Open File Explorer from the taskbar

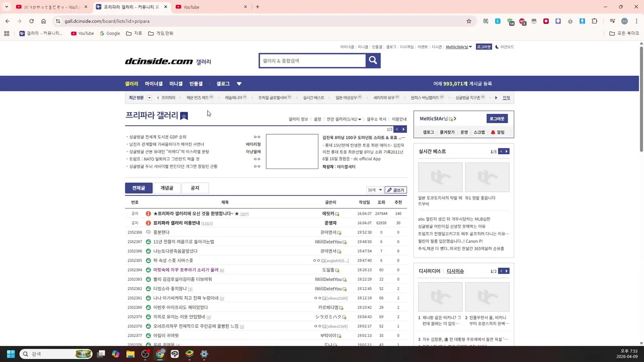pos(130,354)
